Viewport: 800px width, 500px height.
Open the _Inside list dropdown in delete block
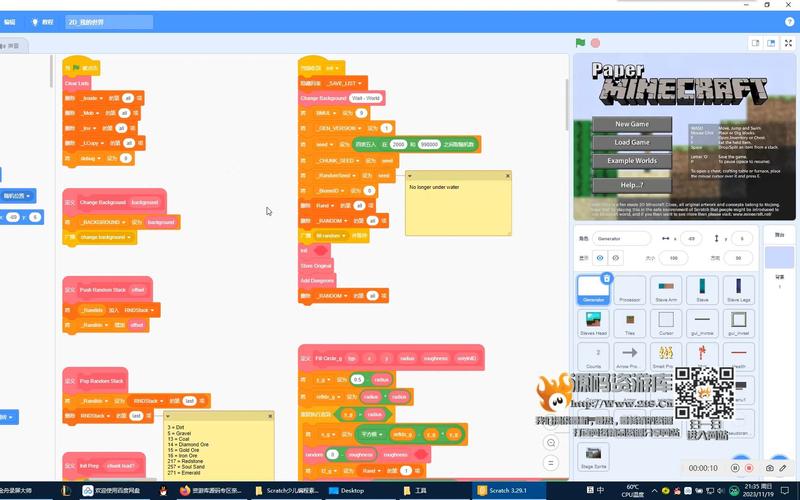[x=92, y=98]
